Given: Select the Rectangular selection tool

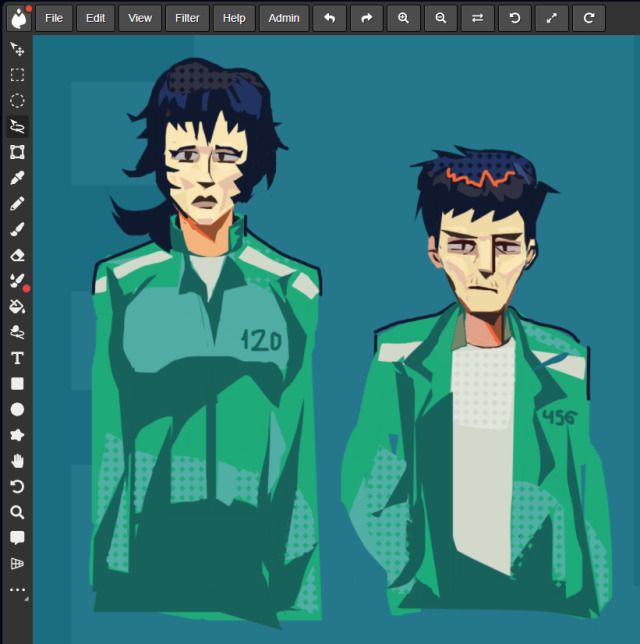Looking at the screenshot, I should (x=17, y=75).
